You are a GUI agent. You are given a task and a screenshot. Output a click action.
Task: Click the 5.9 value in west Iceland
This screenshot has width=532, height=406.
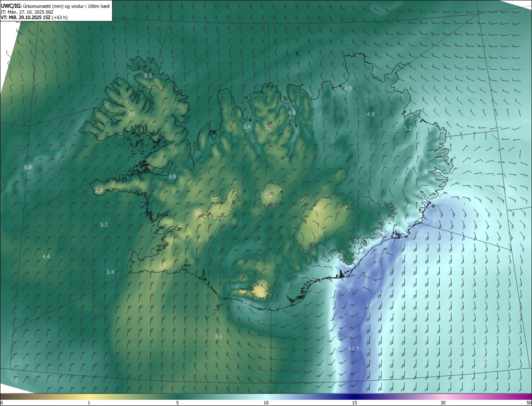click(172, 176)
